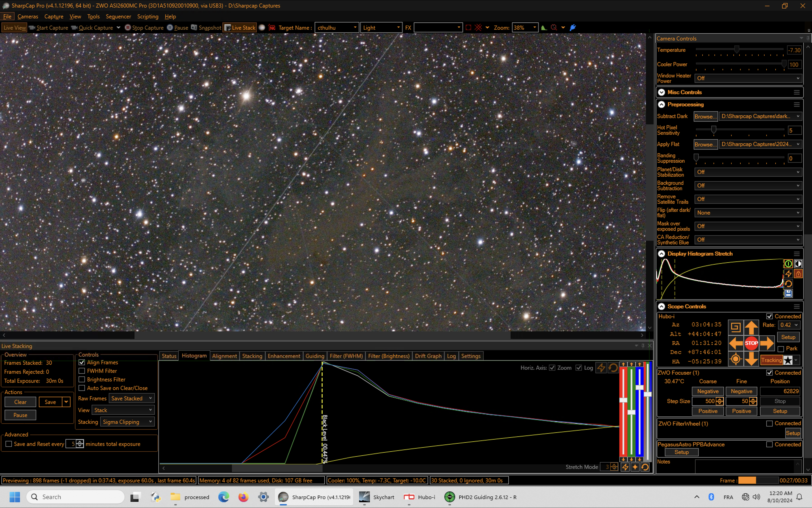
Task: Click the four-point star icon beside Stretch Mode
Action: click(x=635, y=467)
